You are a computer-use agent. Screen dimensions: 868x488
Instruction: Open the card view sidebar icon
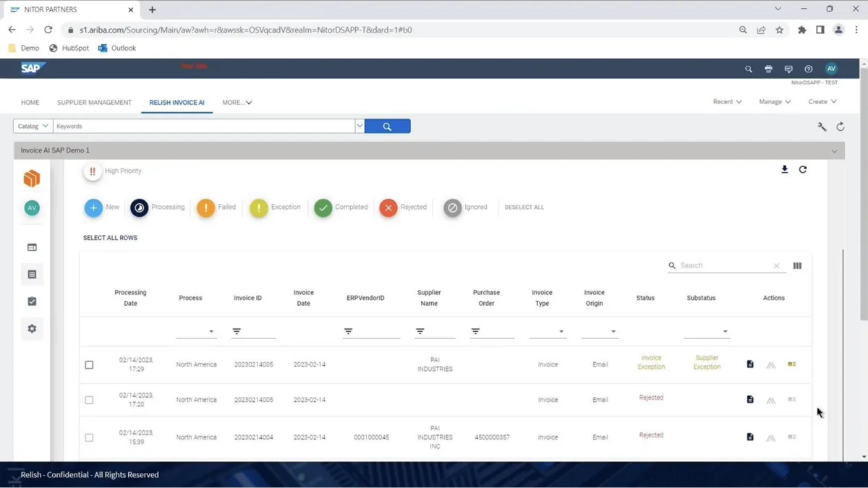32,247
